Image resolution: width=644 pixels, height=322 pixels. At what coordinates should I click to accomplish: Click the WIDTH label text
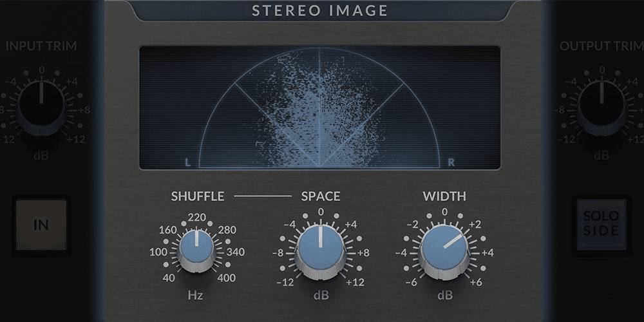[444, 196]
